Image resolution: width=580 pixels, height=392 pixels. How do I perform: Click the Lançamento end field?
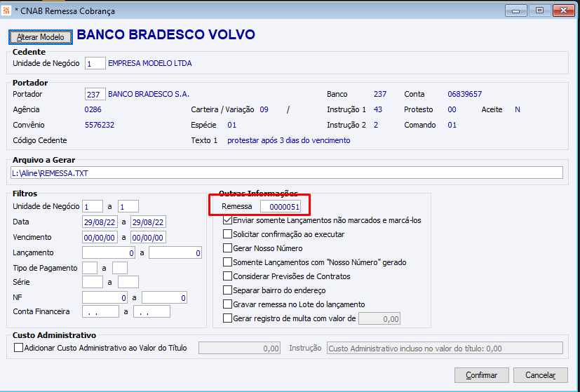(175, 253)
